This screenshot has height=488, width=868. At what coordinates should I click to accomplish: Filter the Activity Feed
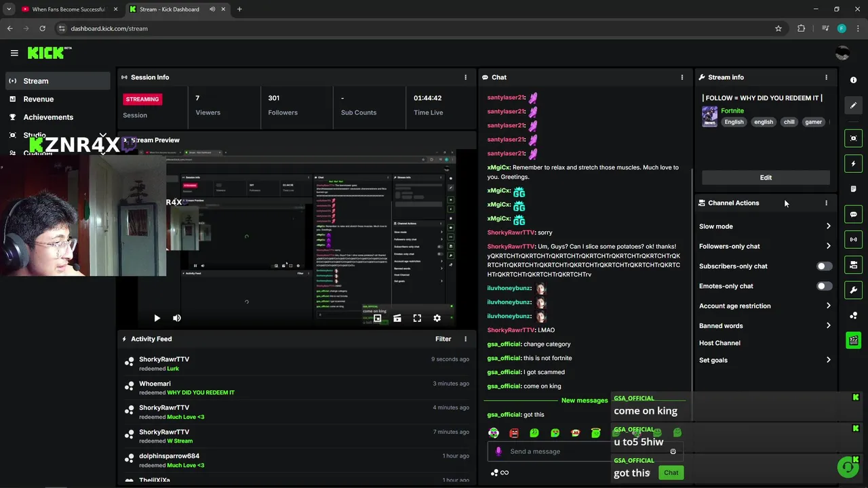[x=443, y=339]
